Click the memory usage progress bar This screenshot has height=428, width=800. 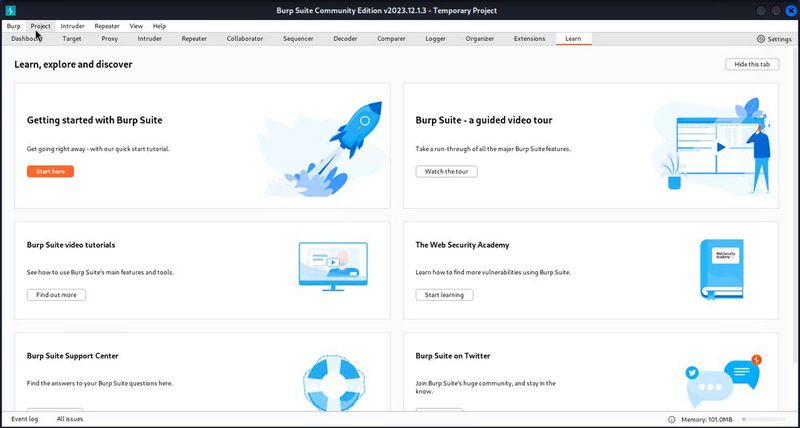pyautogui.click(x=764, y=419)
